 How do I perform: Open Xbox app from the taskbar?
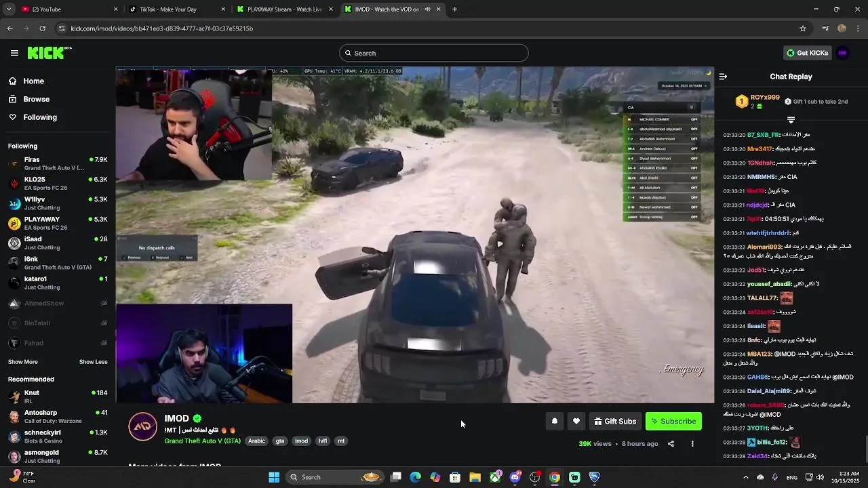click(496, 477)
